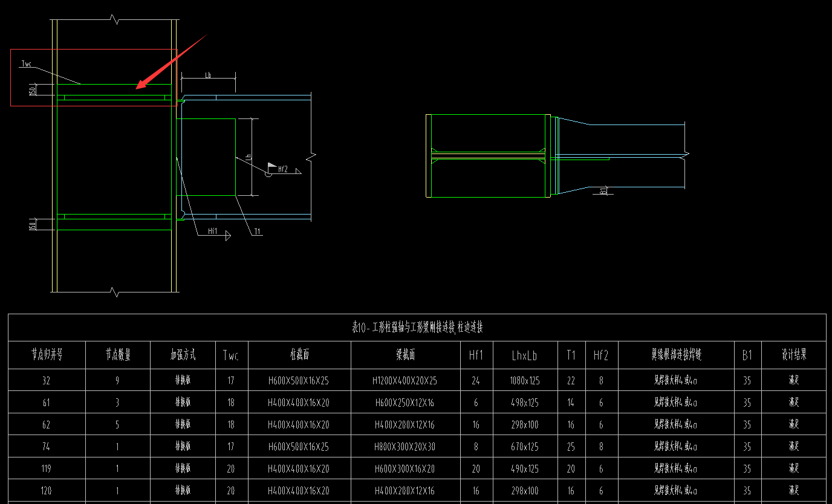
Task: Click node count 9 in row 32
Action: click(x=117, y=381)
